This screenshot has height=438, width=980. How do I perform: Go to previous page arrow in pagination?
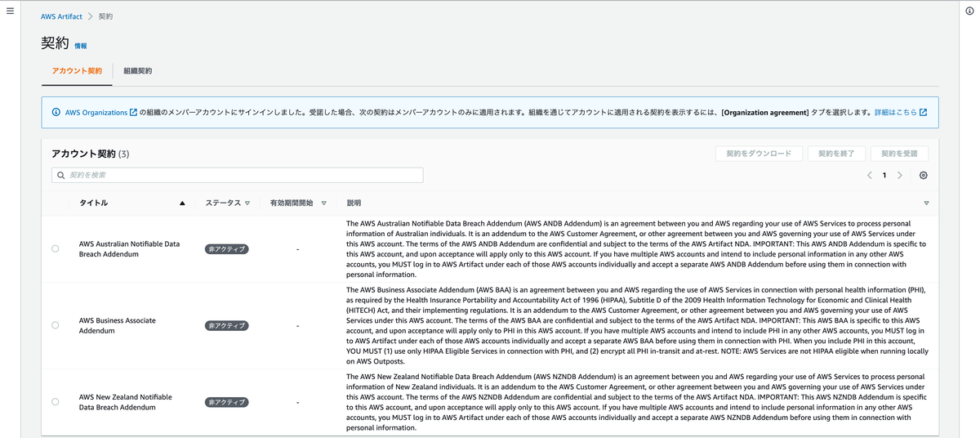point(870,175)
